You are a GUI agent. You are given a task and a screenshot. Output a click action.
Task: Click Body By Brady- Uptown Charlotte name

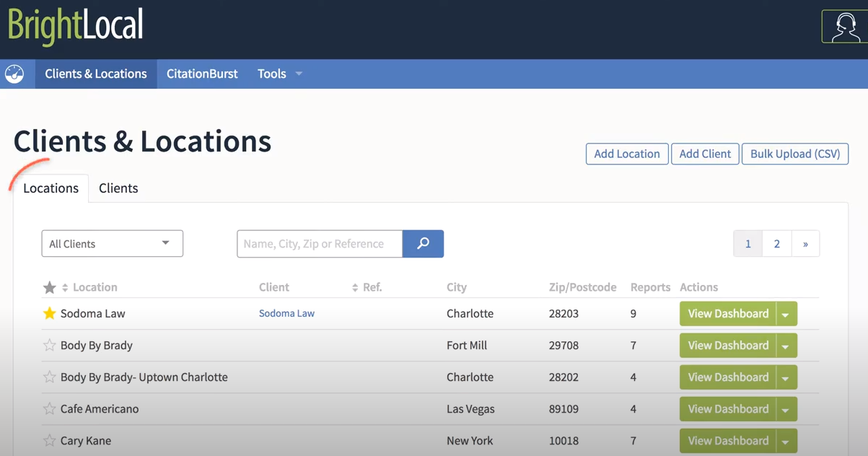coord(144,377)
